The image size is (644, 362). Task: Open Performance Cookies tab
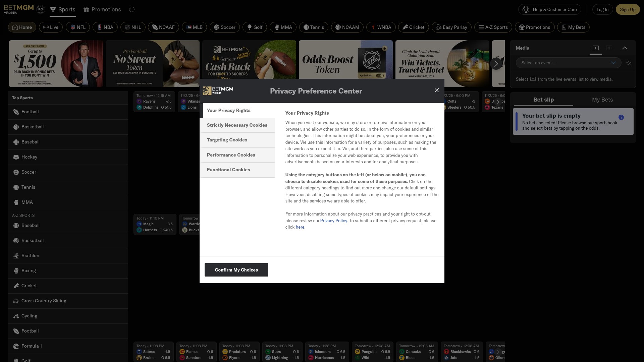[237, 155]
